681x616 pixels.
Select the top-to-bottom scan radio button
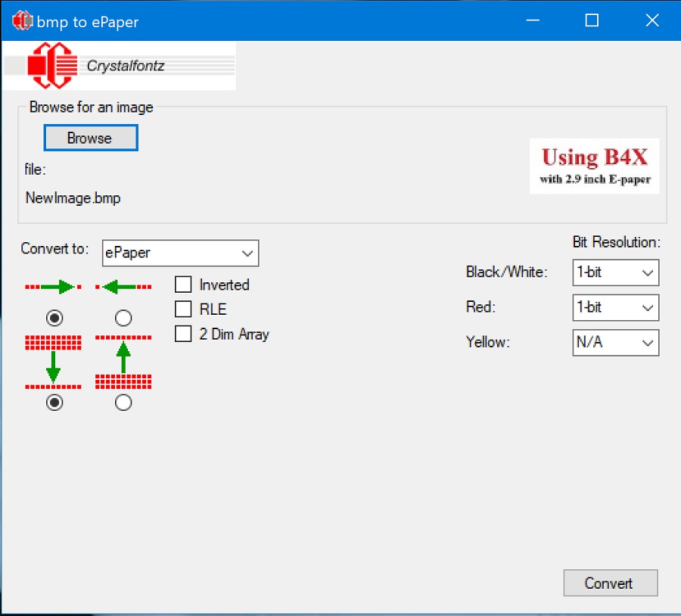(x=54, y=403)
